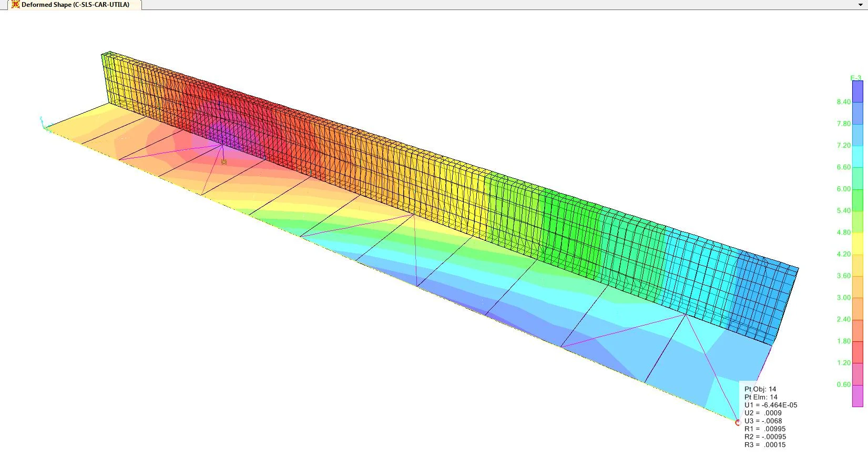Image resolution: width=868 pixels, height=466 pixels.
Task: Click the 'R3 = .00015' rotation value
Action: [x=765, y=444]
